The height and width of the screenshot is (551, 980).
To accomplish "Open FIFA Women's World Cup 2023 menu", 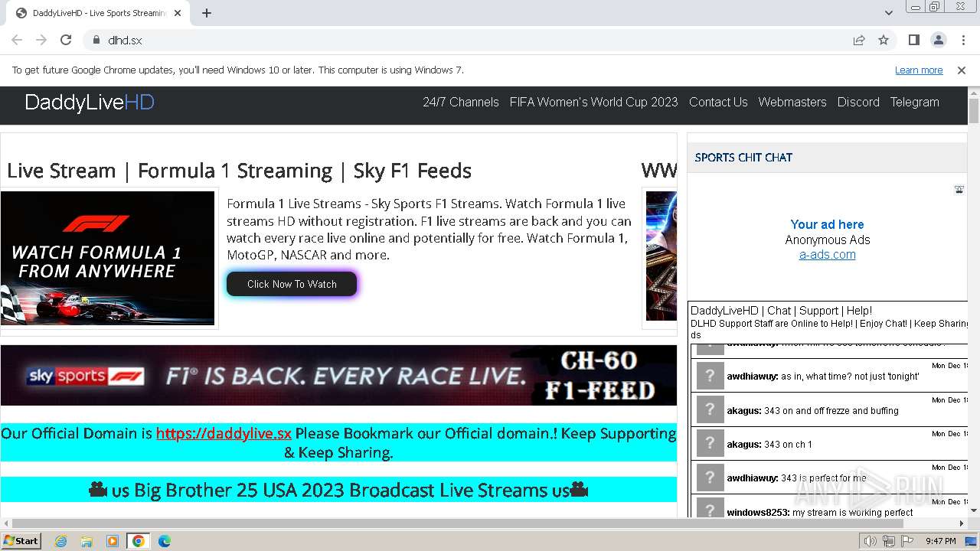I will [x=594, y=102].
